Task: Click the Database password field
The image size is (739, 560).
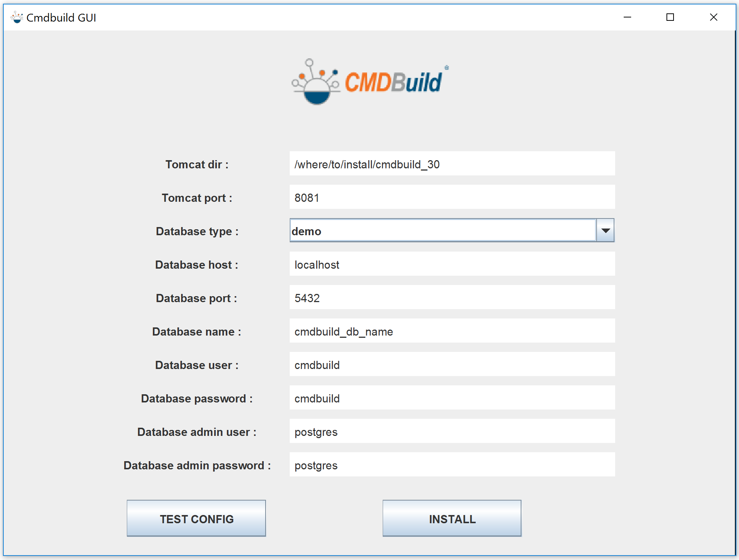Action: point(452,398)
